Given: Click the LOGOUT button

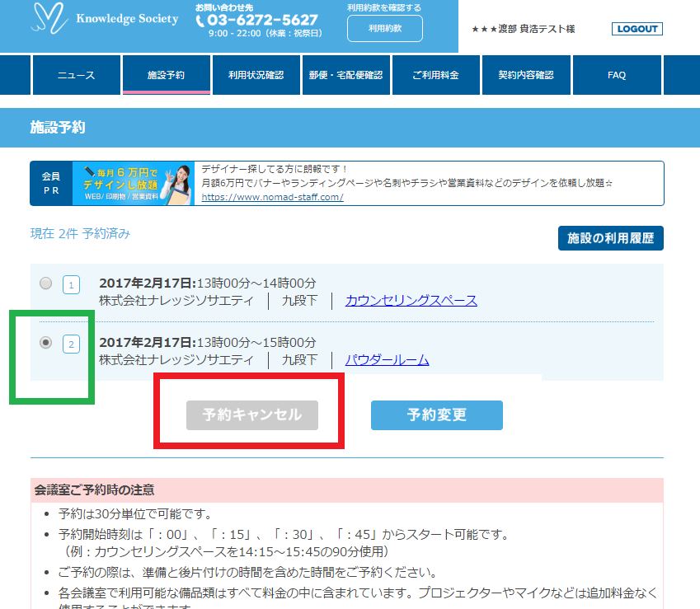Looking at the screenshot, I should [637, 29].
